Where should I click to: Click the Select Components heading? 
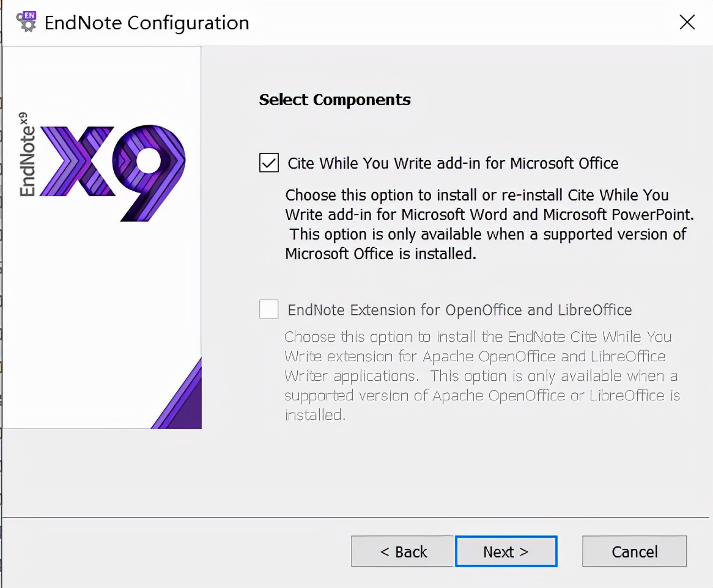334,100
